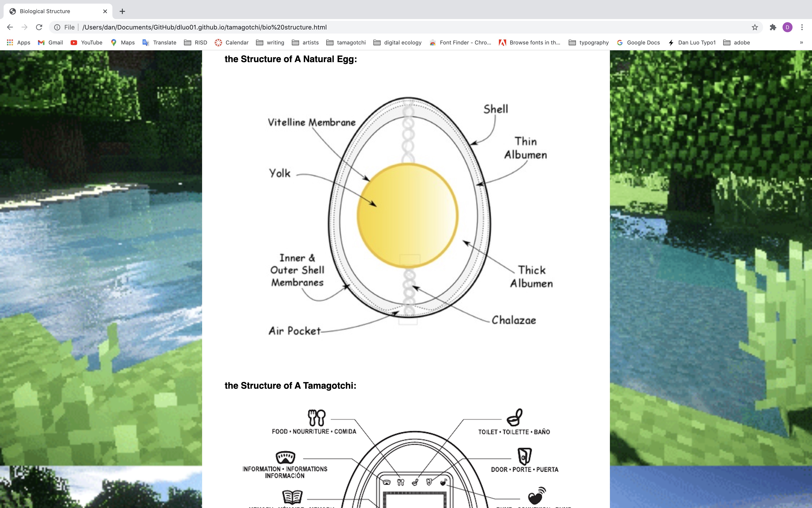Show more bookmarks with double chevron
This screenshot has height=508, width=812.
click(801, 42)
